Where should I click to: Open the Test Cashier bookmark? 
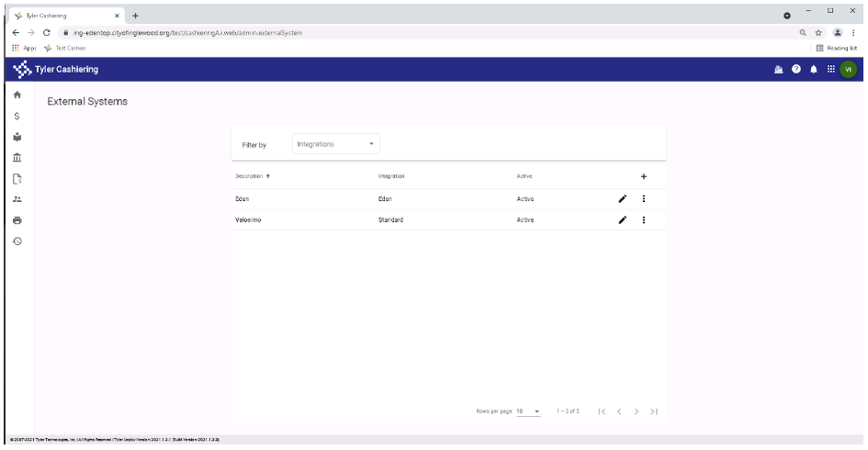[65, 48]
